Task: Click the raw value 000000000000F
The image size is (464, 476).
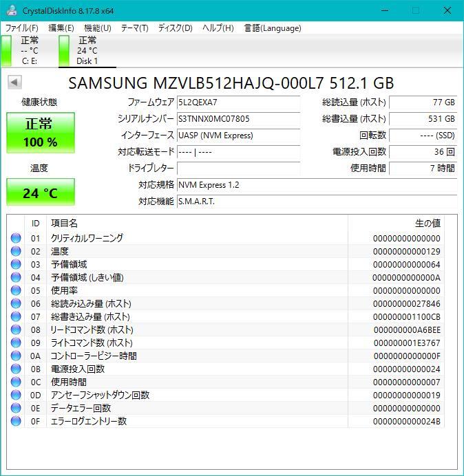Action: coord(407,356)
